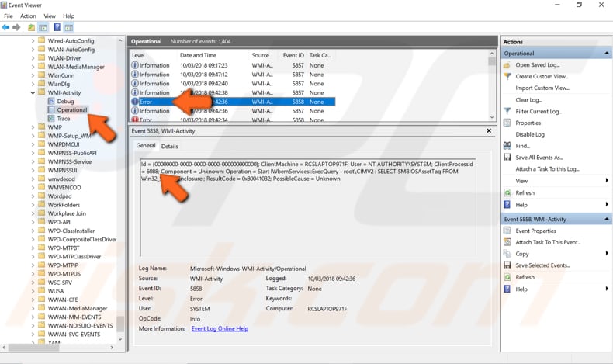This screenshot has width=613, height=364.
Task: Expand the WorkFolders tree node
Action: coord(33,205)
